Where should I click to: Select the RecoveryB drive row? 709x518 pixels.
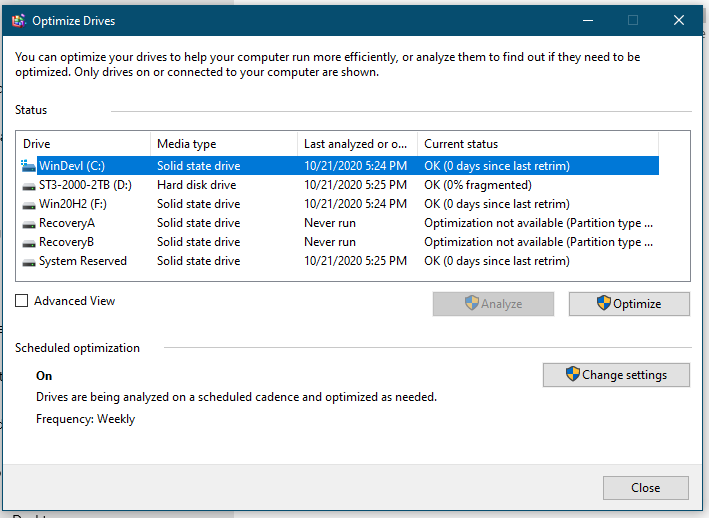(339, 242)
